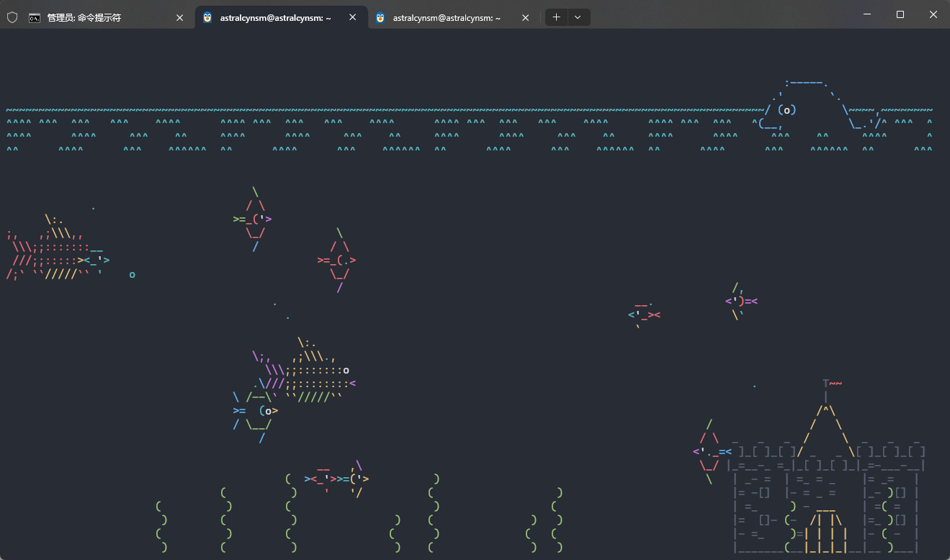Close the active astralcynsm tab
Screen dimensions: 950x560
coord(352,17)
